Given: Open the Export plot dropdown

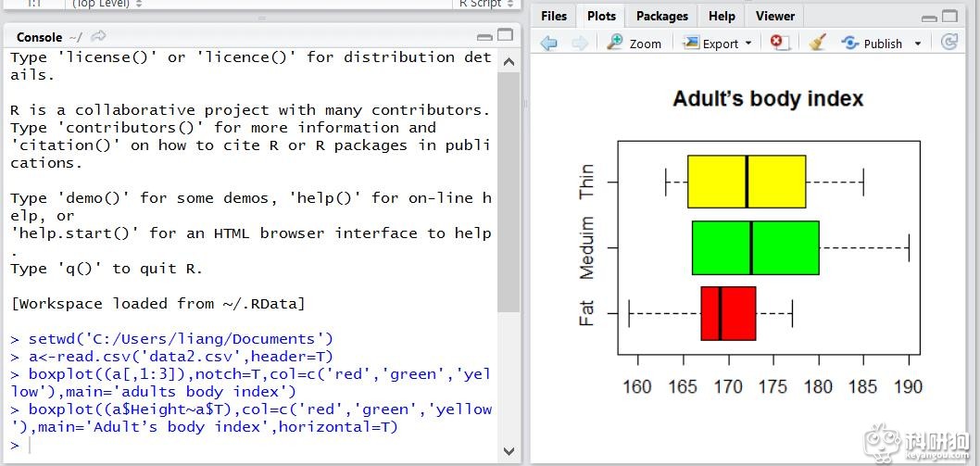Looking at the screenshot, I should coord(718,44).
